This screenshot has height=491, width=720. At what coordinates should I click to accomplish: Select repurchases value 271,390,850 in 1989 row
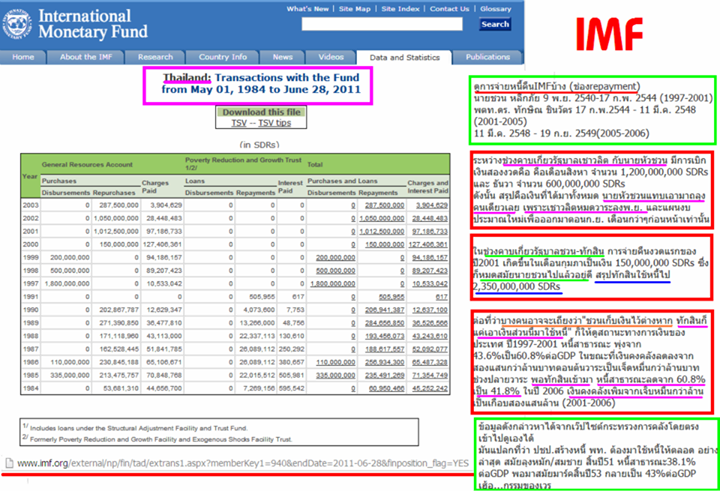point(119,323)
